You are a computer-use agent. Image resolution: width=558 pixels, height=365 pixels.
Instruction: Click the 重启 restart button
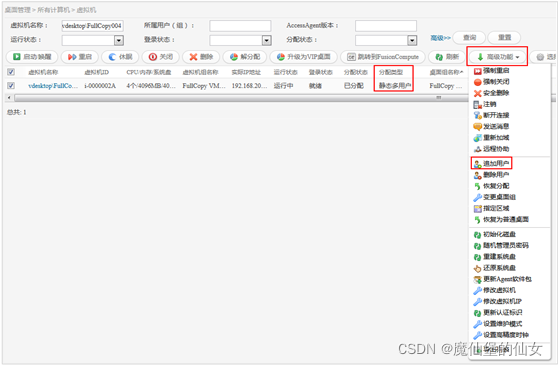[x=80, y=57]
